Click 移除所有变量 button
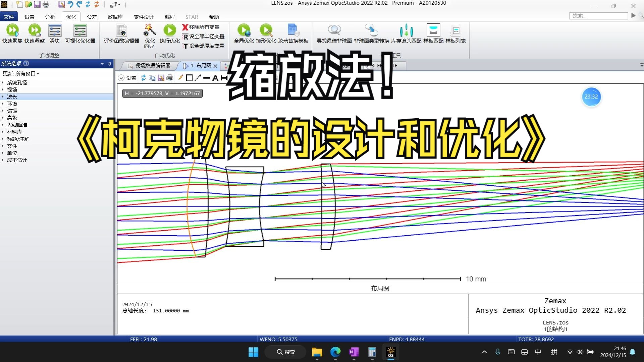 tap(201, 27)
